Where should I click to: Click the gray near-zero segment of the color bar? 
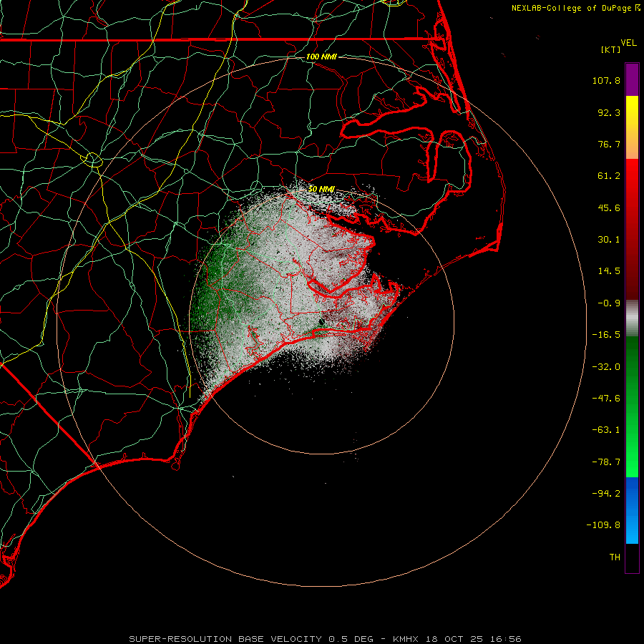tap(632, 316)
